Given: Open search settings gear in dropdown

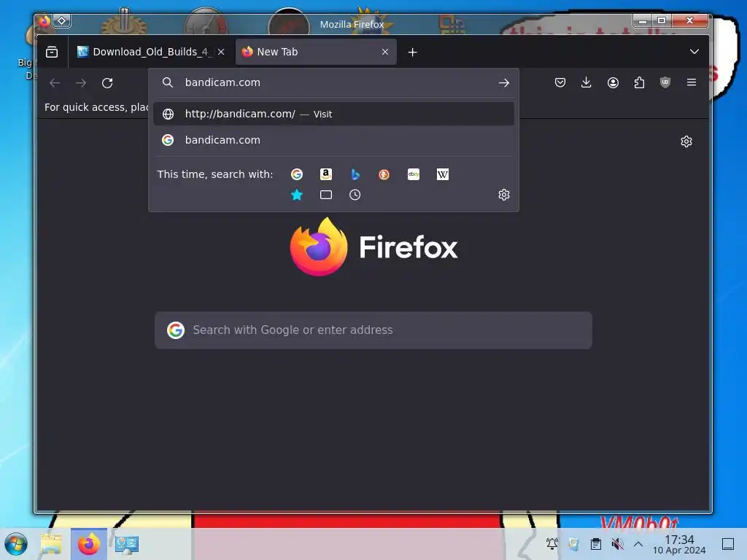Looking at the screenshot, I should [504, 195].
